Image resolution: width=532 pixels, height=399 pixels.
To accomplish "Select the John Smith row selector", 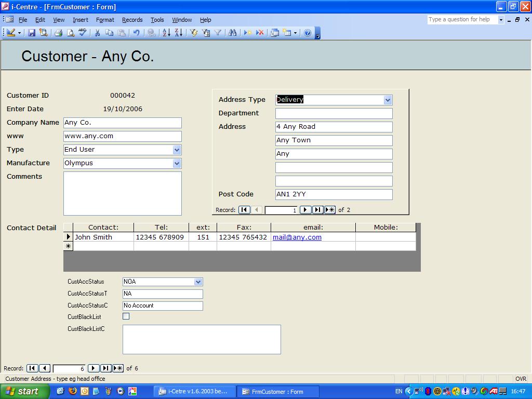I will pyautogui.click(x=68, y=237).
